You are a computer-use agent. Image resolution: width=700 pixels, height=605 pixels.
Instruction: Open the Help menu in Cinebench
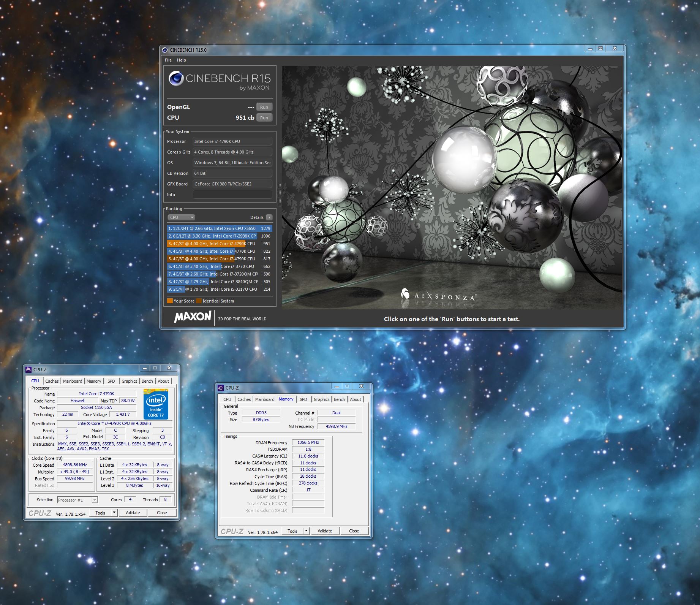[x=182, y=60]
